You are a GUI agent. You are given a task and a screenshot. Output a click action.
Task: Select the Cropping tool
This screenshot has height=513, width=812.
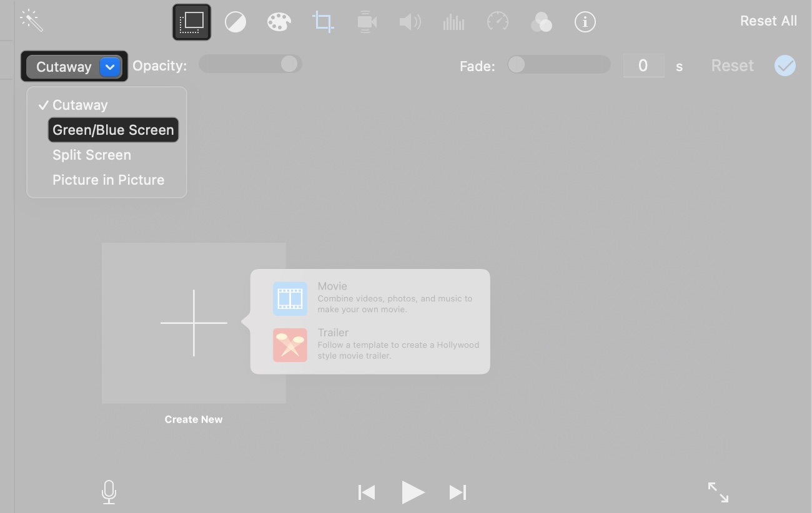coord(323,21)
